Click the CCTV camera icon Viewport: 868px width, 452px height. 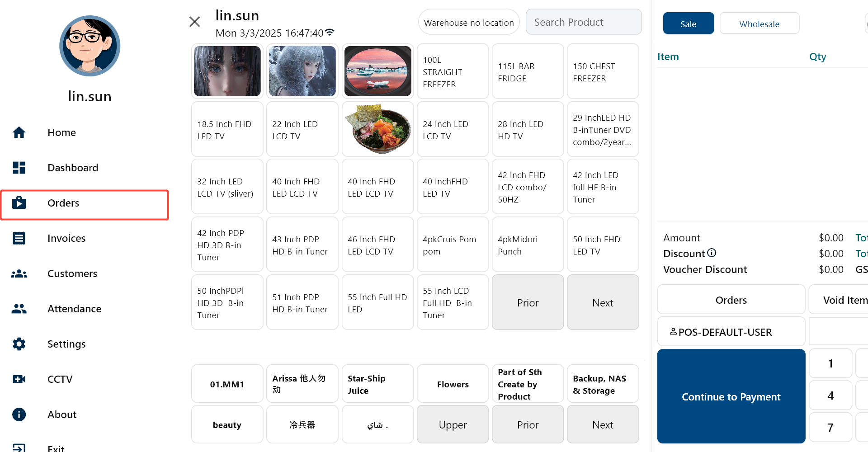click(x=19, y=379)
